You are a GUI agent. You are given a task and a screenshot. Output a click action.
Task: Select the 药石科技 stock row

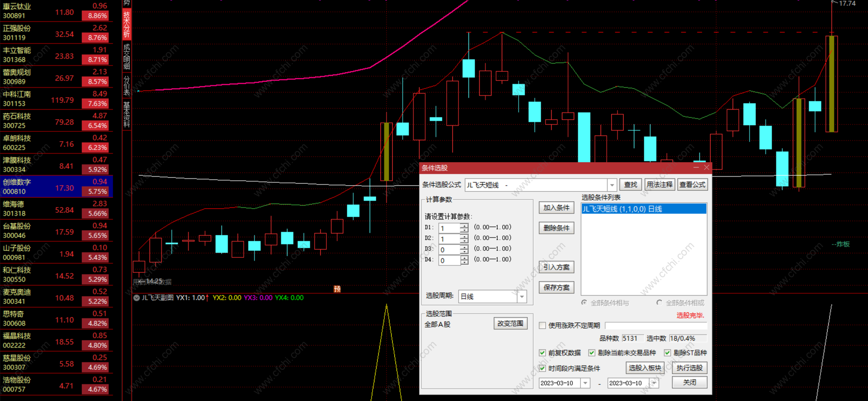[56, 121]
